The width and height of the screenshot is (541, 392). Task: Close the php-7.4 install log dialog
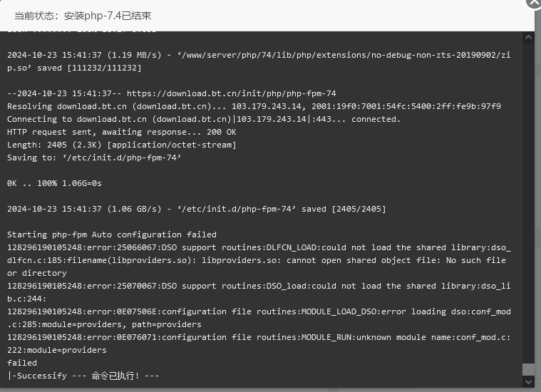point(535,3)
